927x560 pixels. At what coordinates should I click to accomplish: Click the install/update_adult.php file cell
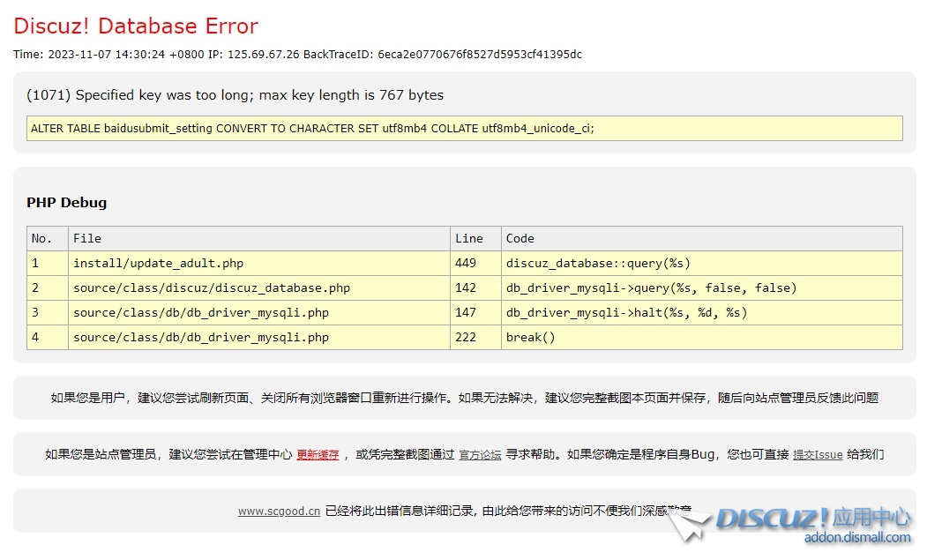tap(259, 263)
